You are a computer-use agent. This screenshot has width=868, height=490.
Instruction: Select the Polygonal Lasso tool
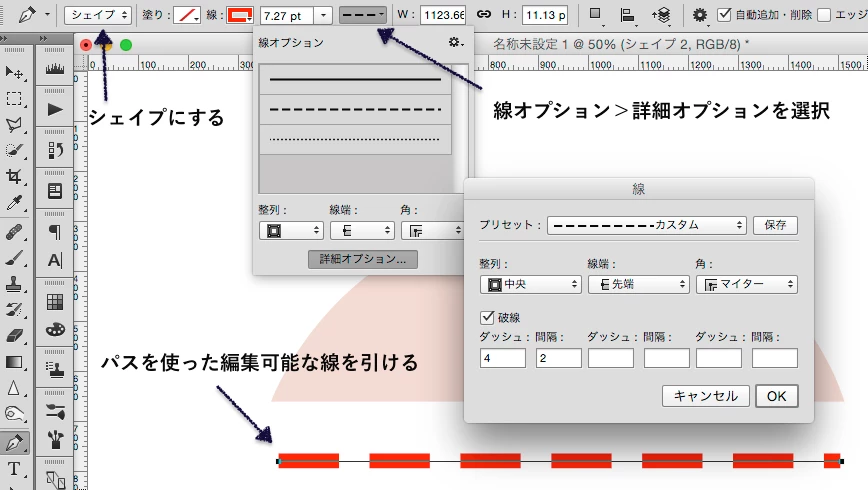[14, 125]
